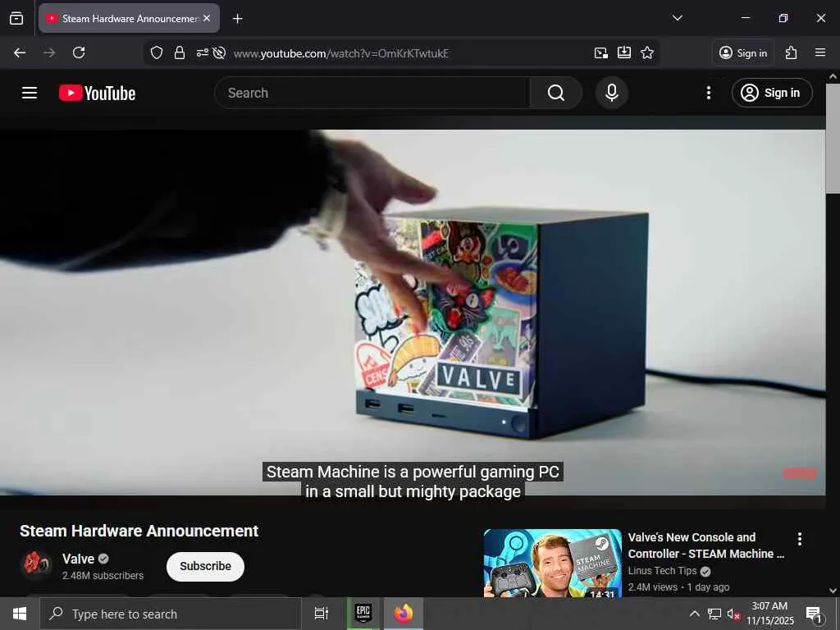Click the muted volume tray icon
Viewport: 840px width, 630px height.
[733, 614]
